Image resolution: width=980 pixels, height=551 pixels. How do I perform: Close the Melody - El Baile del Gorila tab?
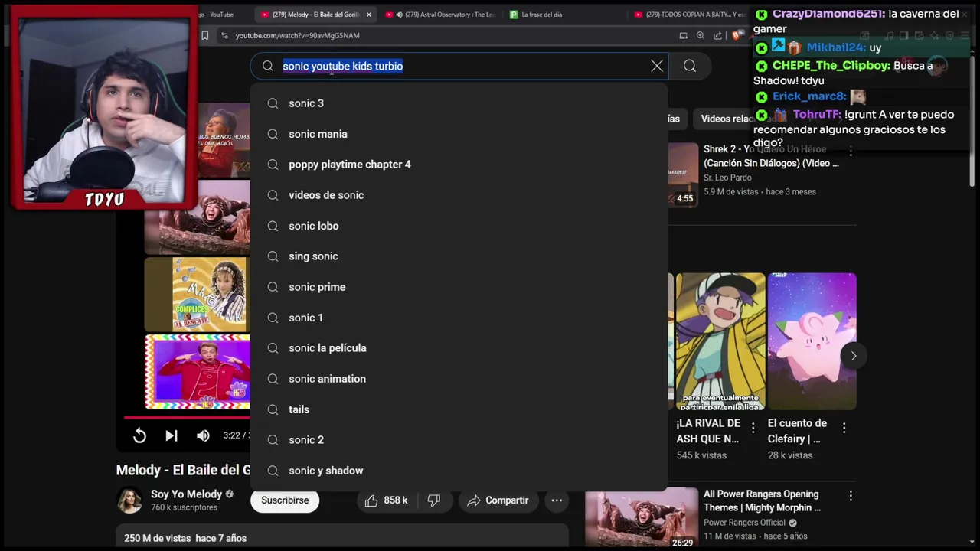tap(368, 15)
